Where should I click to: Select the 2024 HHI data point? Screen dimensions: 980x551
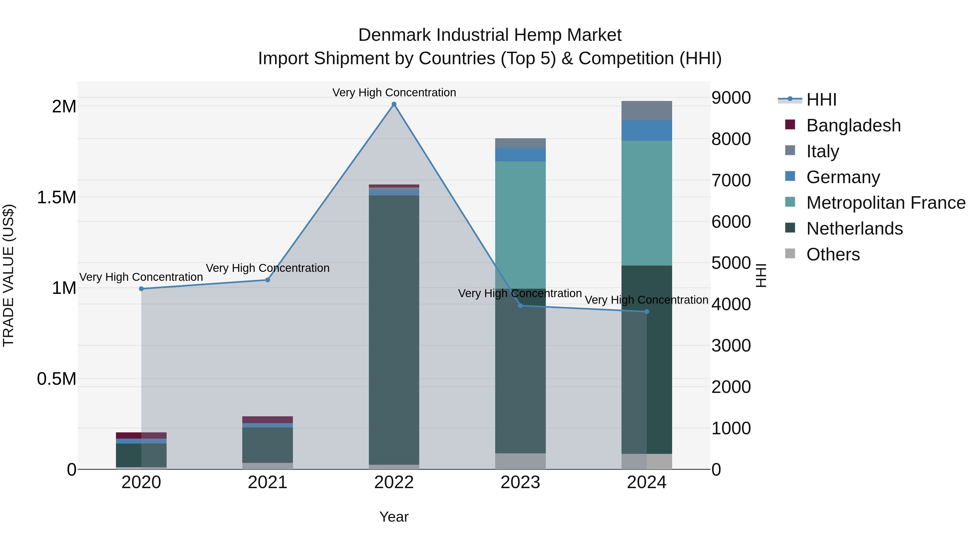tap(647, 312)
